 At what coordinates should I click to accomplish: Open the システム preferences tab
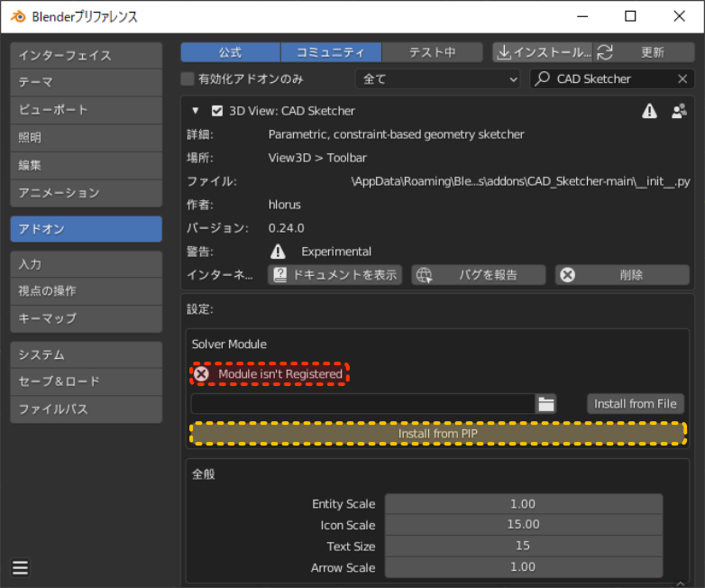pos(86,354)
